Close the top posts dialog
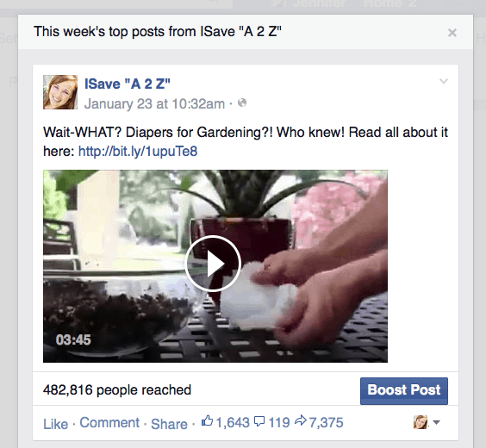This screenshot has width=486, height=448. coord(452,33)
